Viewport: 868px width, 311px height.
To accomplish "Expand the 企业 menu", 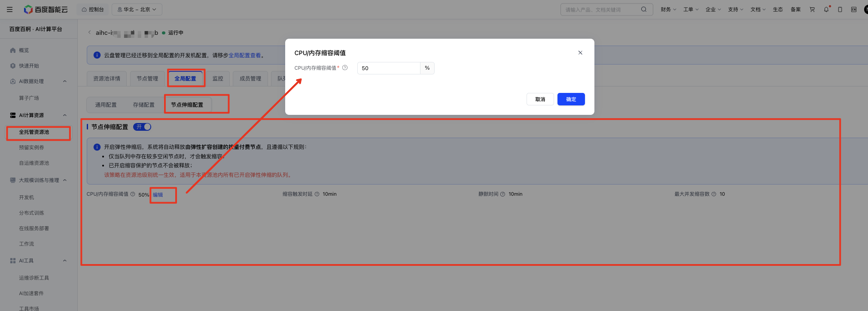I will [x=713, y=9].
